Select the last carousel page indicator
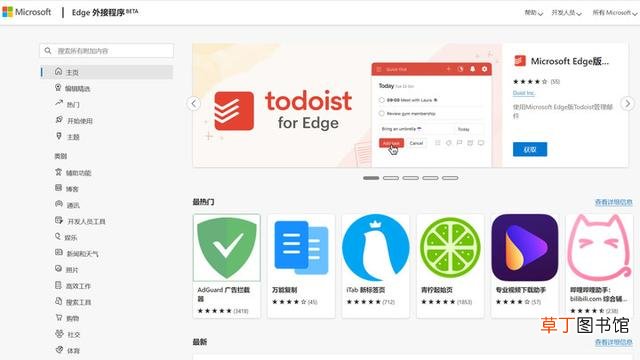 tap(450, 178)
